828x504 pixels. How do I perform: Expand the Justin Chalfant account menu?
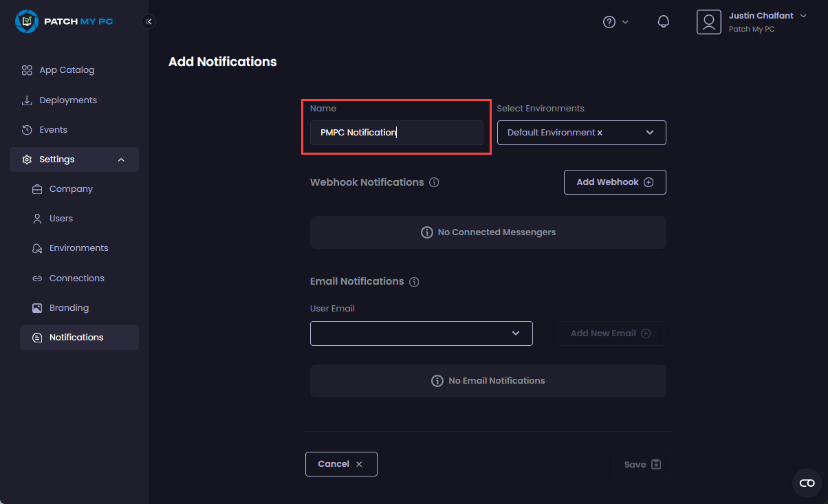coord(803,16)
